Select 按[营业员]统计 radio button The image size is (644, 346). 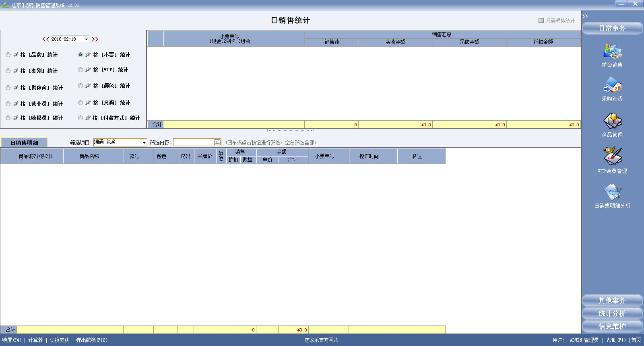[x=8, y=104]
